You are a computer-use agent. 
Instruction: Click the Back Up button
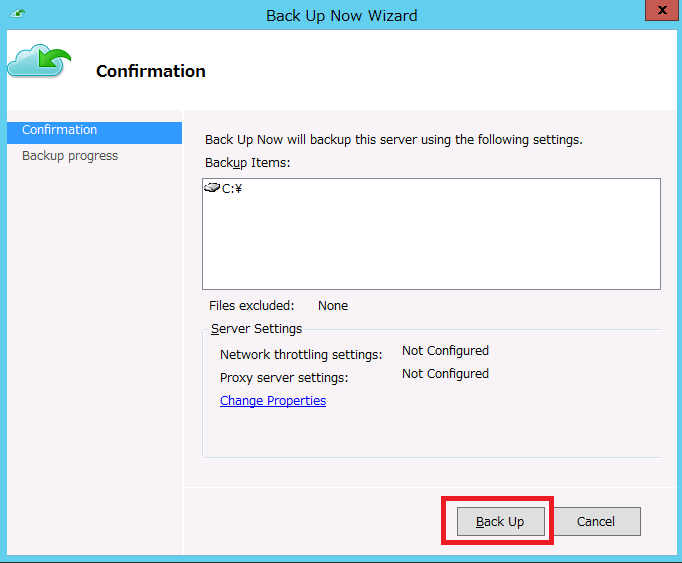click(499, 521)
